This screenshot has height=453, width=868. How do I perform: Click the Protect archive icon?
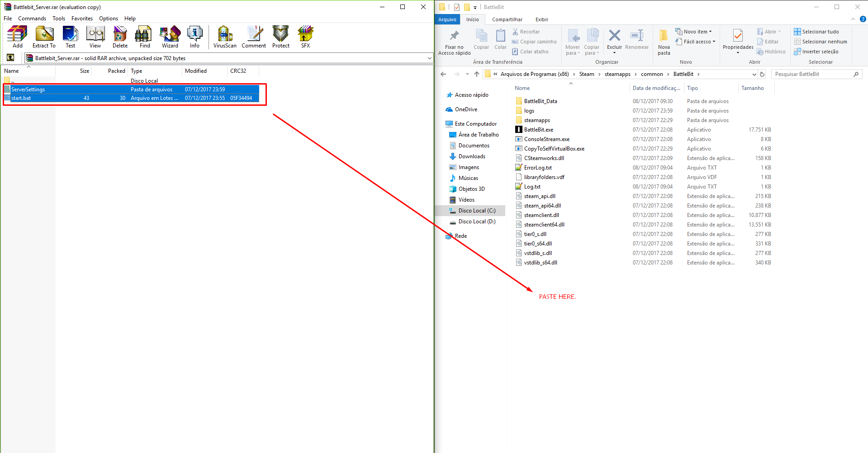pos(281,37)
